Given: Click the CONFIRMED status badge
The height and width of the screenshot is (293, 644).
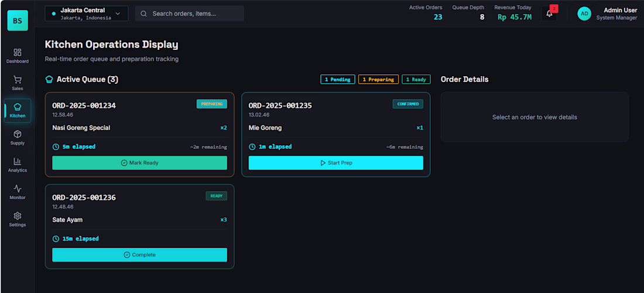Looking at the screenshot, I should point(408,104).
